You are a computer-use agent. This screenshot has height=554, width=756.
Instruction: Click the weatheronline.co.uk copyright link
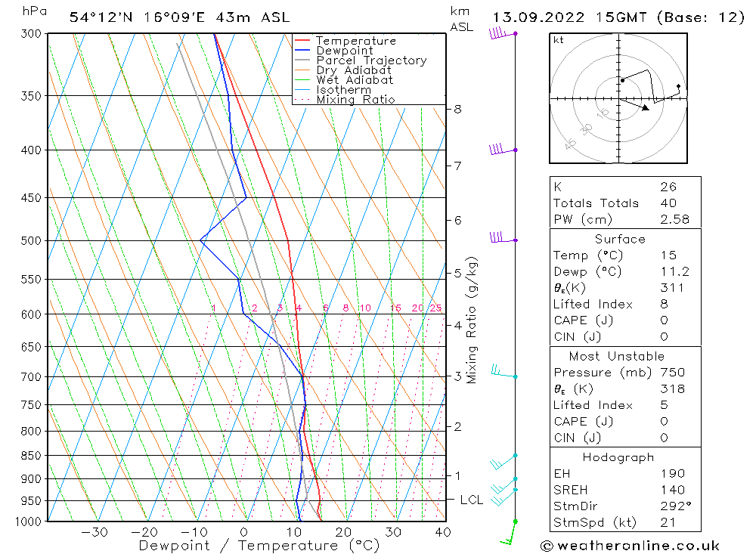630,546
